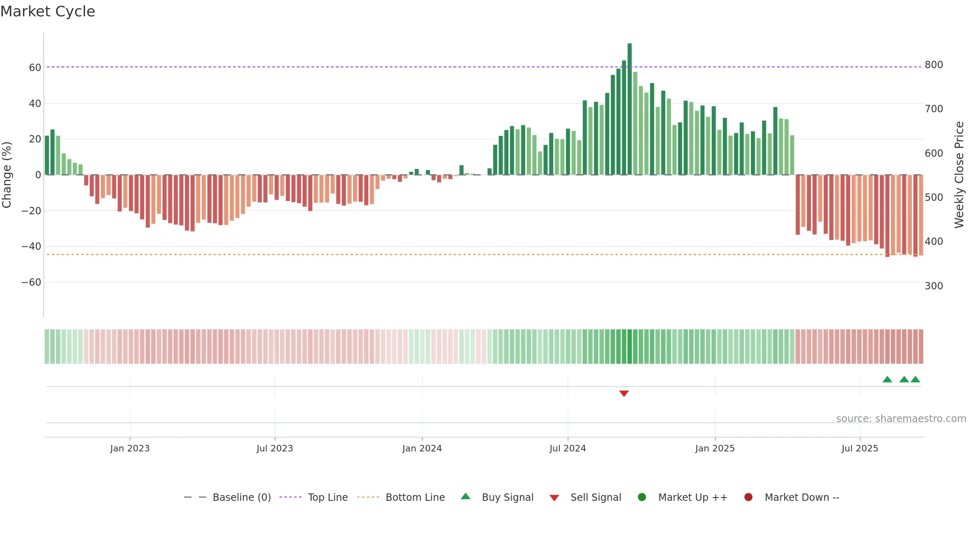Click the Jul 2024 x-axis label
Viewport: 980px width, 551px height.
568,448
